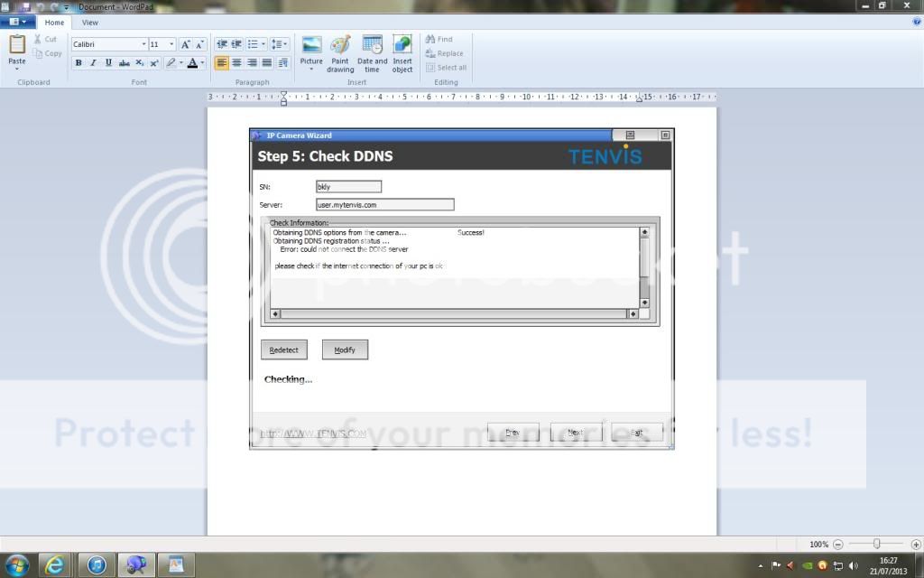Insert a Paint drawing
The image size is (924, 578).
pos(340,54)
